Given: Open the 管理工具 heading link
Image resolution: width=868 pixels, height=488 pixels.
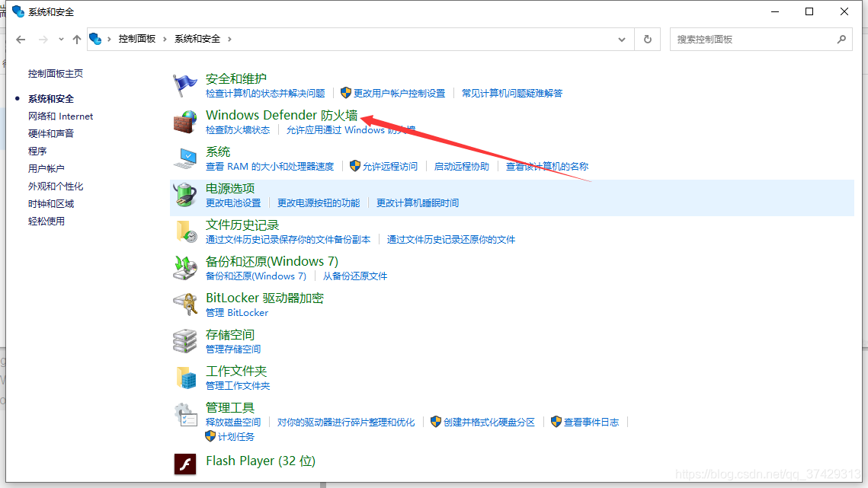Looking at the screenshot, I should pyautogui.click(x=229, y=408).
